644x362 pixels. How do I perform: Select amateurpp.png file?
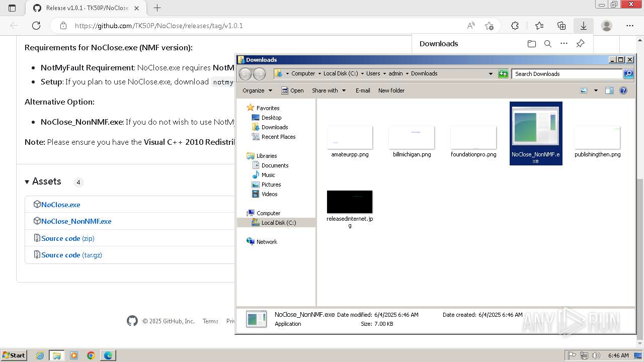point(350,142)
